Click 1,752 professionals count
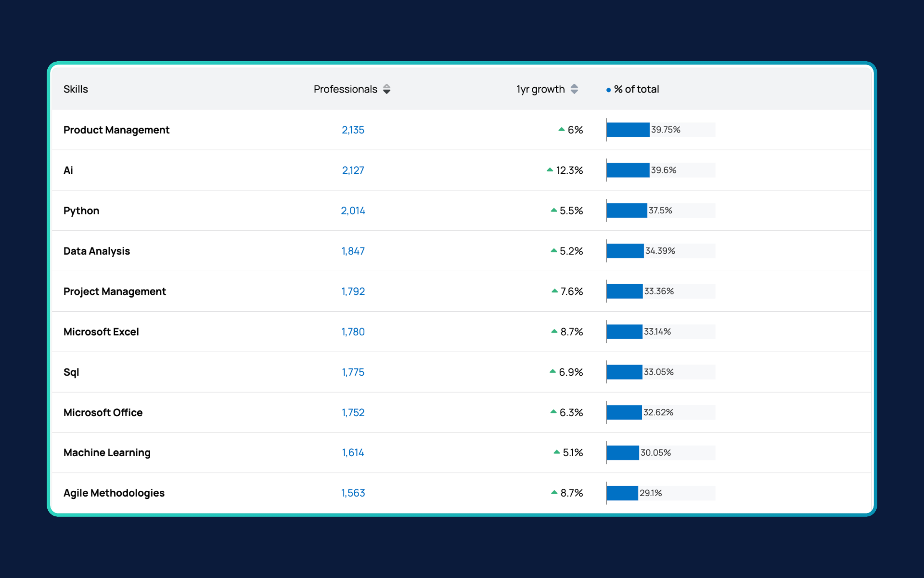Image resolution: width=924 pixels, height=578 pixels. [x=353, y=413]
